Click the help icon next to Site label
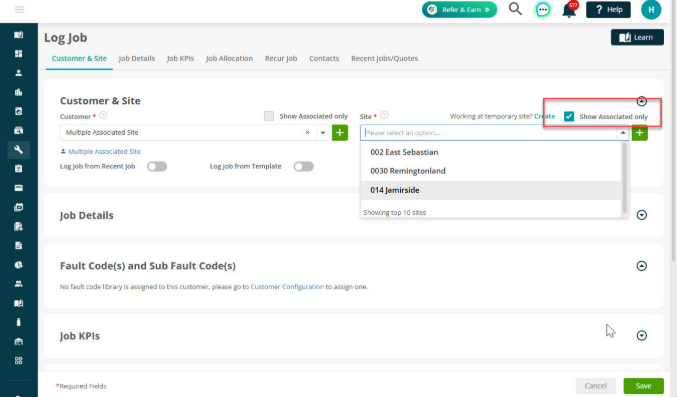677x397 pixels. point(384,115)
